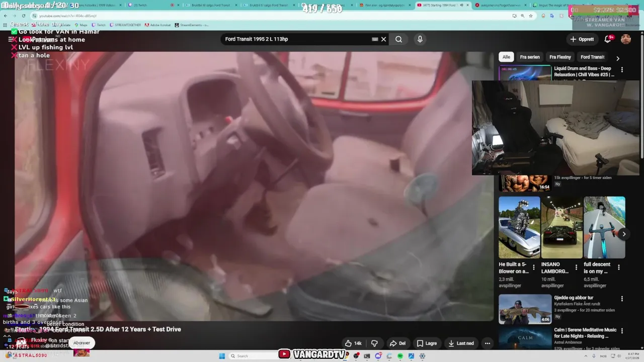Viewport: 644px width, 362px height.
Task: Show more filter chips with arrow
Action: point(618,58)
